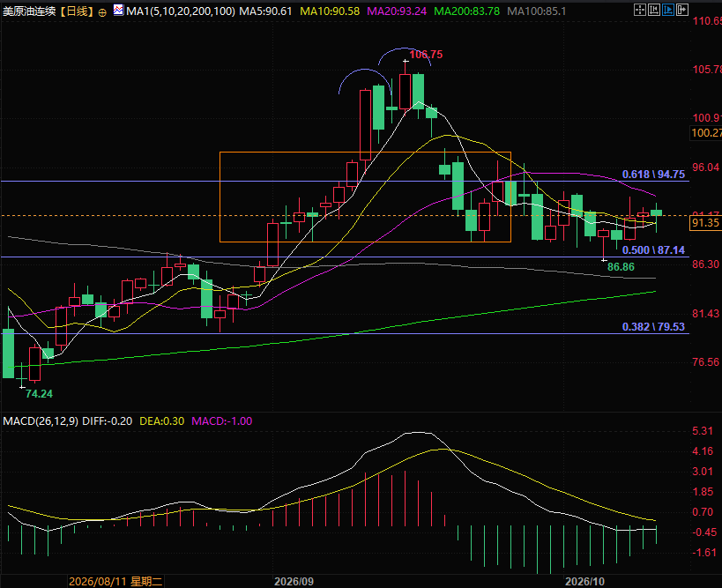Click the DIFF:-0.20 readout
722x588 pixels.
pos(108,421)
